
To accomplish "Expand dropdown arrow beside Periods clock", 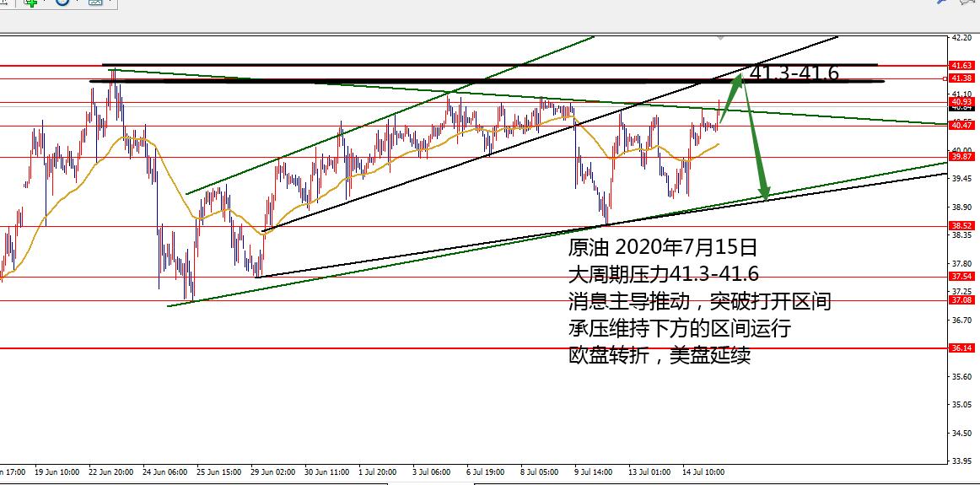I will coord(78,3).
